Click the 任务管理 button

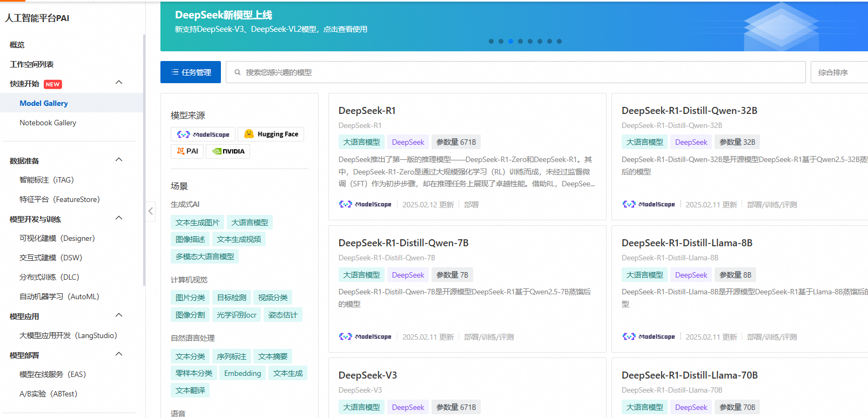pyautogui.click(x=191, y=72)
